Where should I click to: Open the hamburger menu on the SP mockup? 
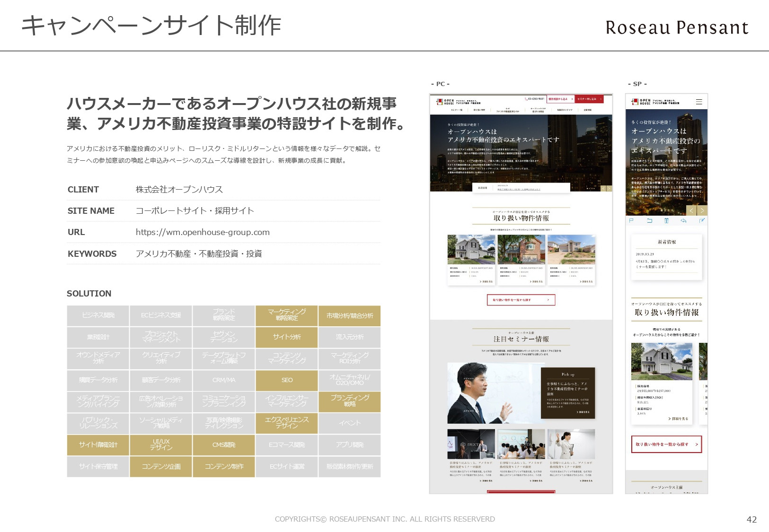coord(699,102)
